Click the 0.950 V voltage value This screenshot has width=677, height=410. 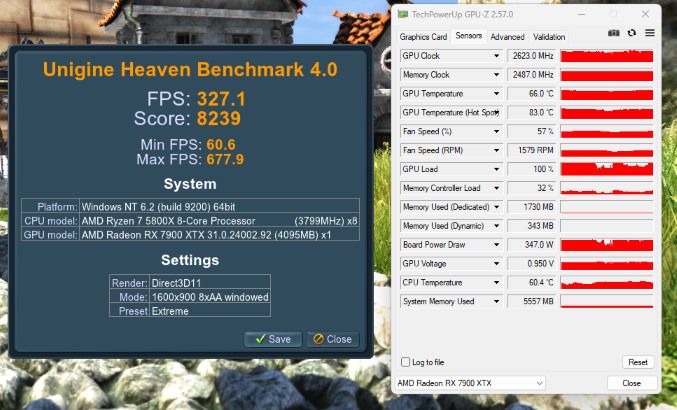coord(531,264)
